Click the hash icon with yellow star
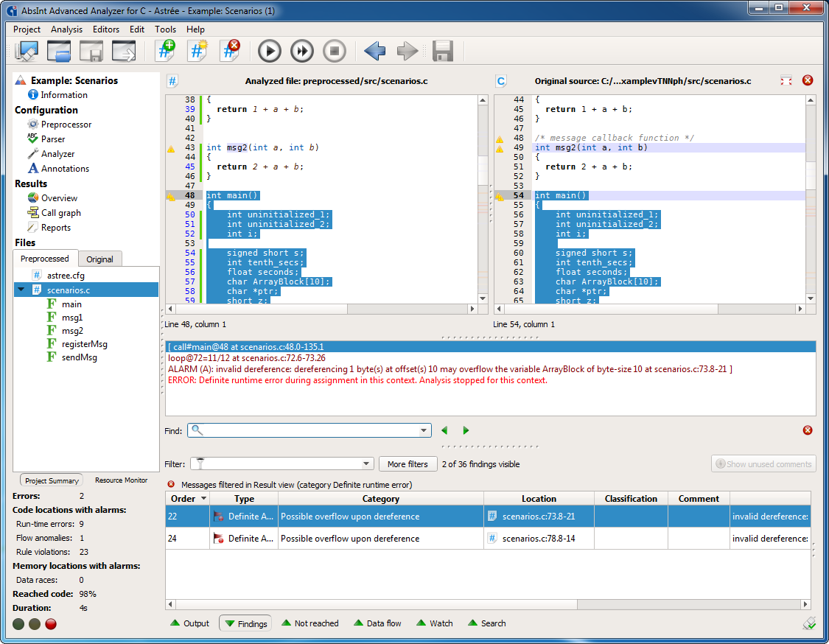 pyautogui.click(x=197, y=52)
